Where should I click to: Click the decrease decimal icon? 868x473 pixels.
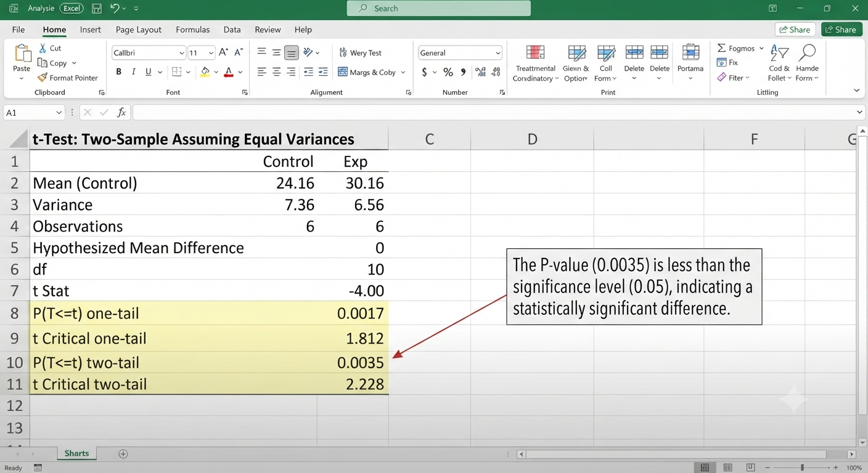[497, 72]
